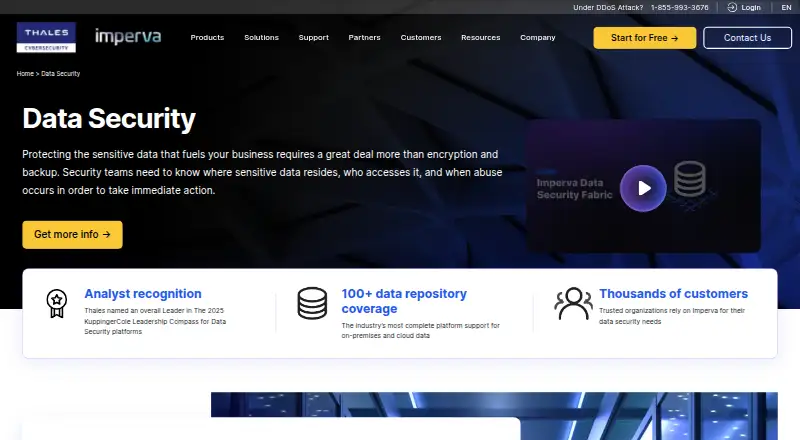This screenshot has width=800, height=440.
Task: Click the KuppingerCole Leadership Compass description text
Action: coord(155,321)
